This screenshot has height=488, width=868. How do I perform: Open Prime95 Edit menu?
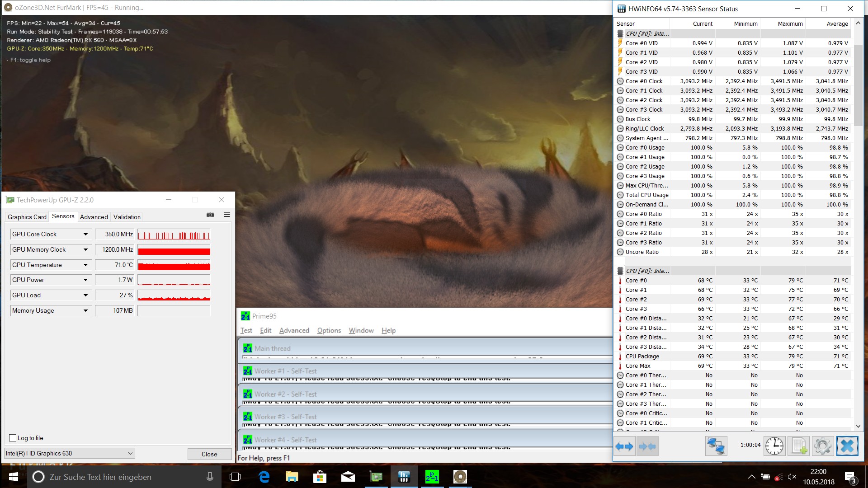pos(266,330)
